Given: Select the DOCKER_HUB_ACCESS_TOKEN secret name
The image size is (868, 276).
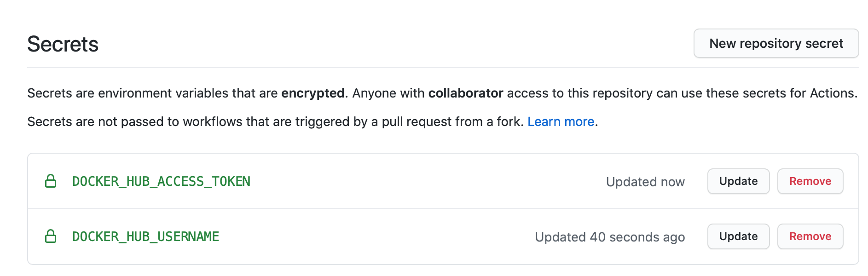Looking at the screenshot, I should pos(161,181).
